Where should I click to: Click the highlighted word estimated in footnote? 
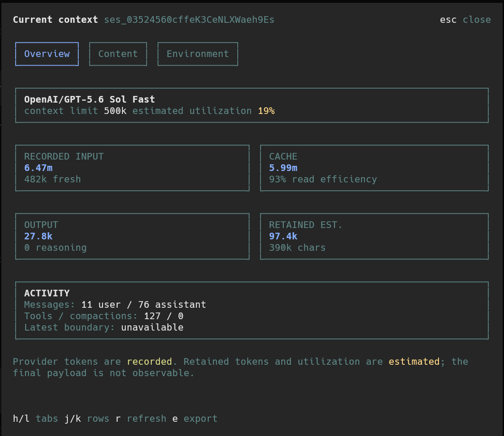pyautogui.click(x=414, y=361)
